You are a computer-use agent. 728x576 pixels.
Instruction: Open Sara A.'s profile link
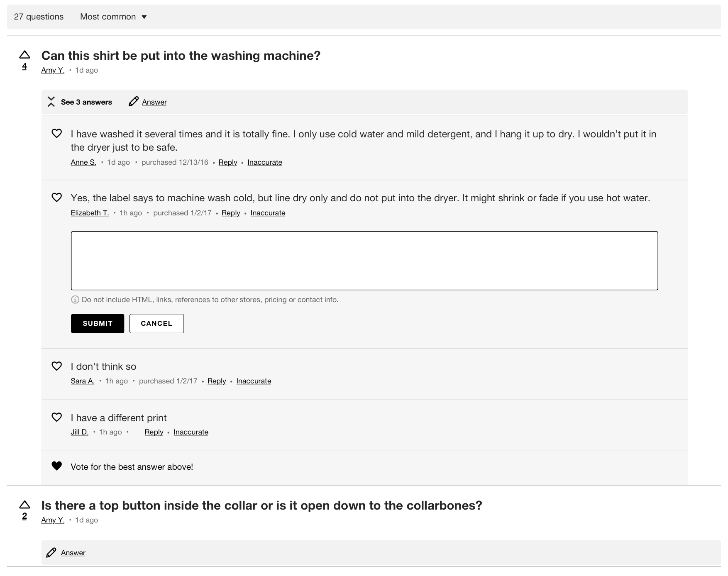(83, 381)
